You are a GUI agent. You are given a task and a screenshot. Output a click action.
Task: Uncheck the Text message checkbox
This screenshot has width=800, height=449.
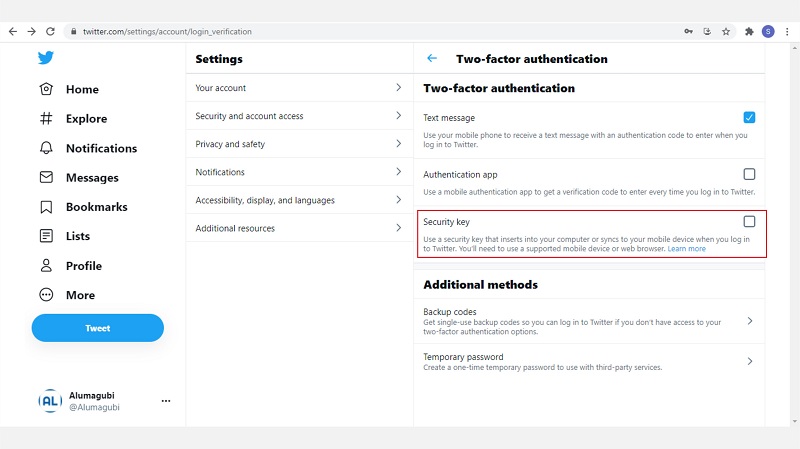pos(749,117)
